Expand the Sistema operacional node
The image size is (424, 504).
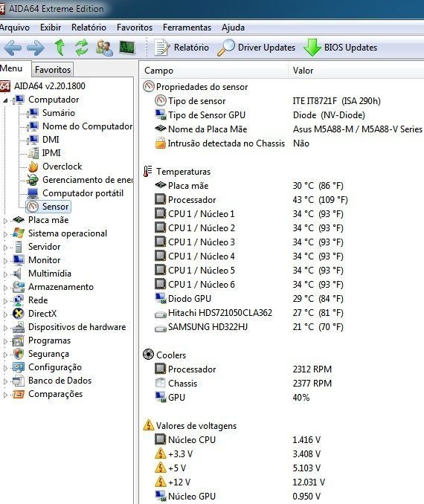click(5, 234)
